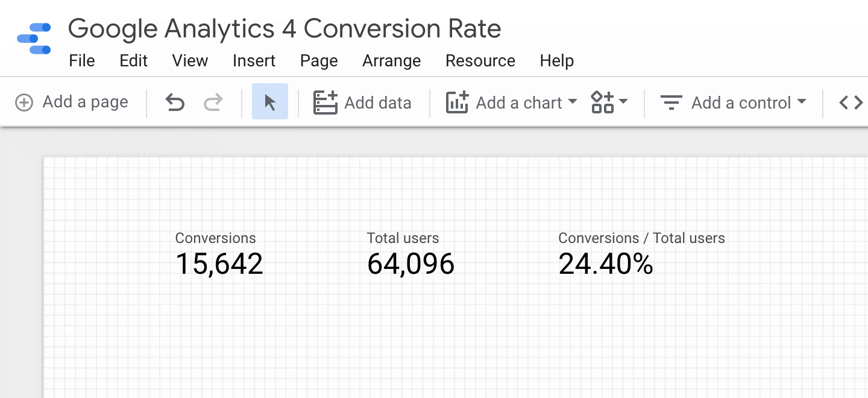
Task: Click the embed code angle-brackets icon
Action: click(x=851, y=102)
